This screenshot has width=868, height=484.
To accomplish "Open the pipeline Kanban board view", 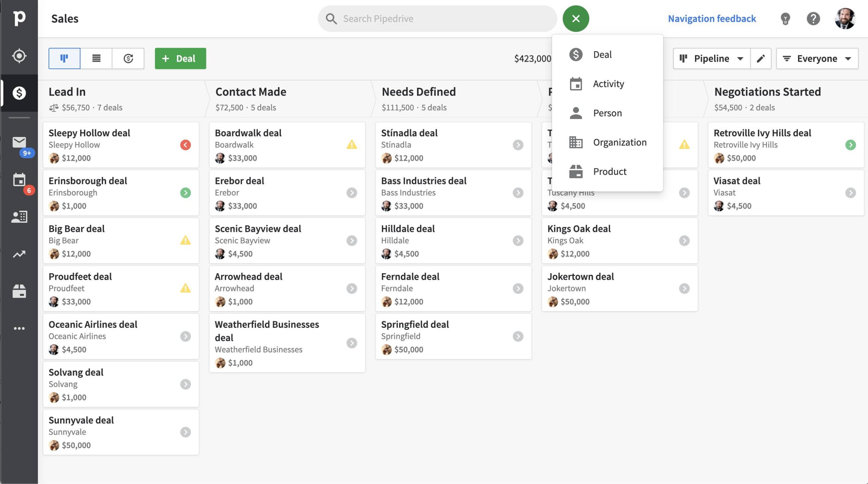I will pos(64,58).
